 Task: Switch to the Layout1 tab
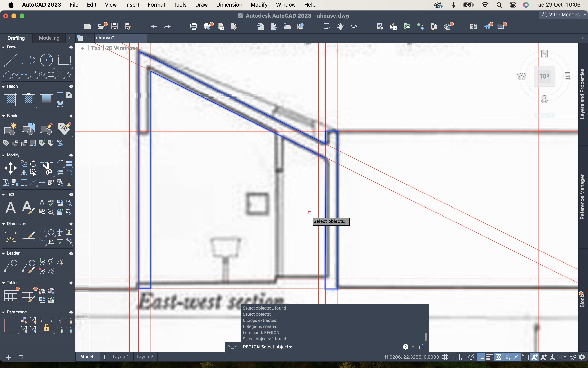click(x=121, y=357)
